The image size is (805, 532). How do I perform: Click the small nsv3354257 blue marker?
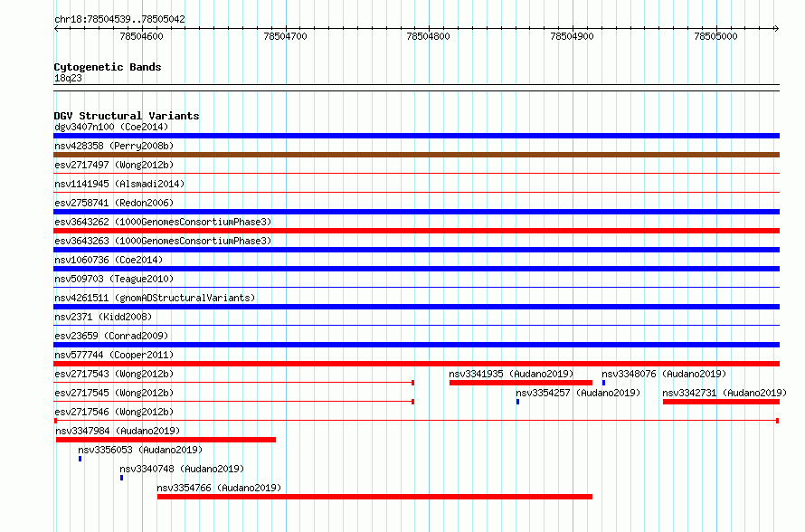pyautogui.click(x=517, y=402)
